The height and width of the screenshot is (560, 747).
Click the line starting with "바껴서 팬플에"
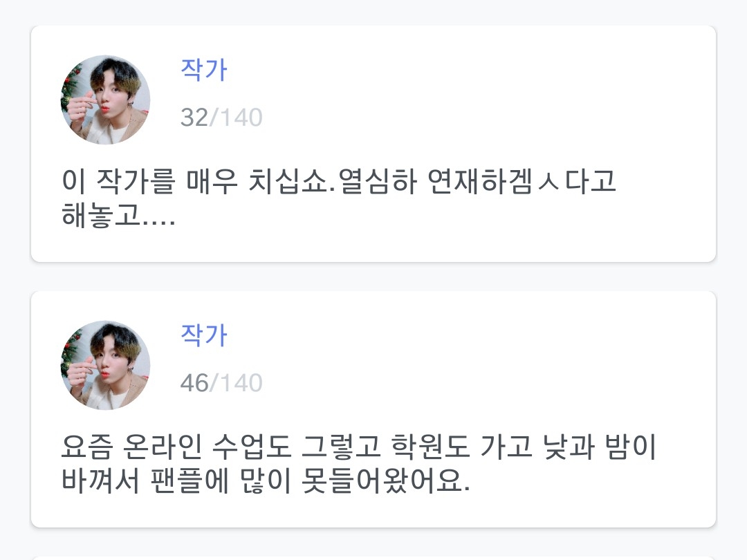pos(266,481)
